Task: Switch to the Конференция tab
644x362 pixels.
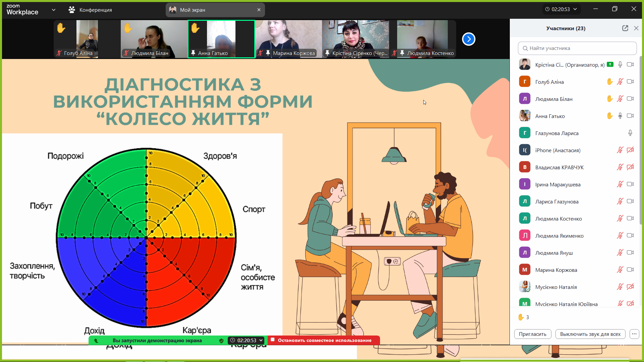Action: pos(91,10)
